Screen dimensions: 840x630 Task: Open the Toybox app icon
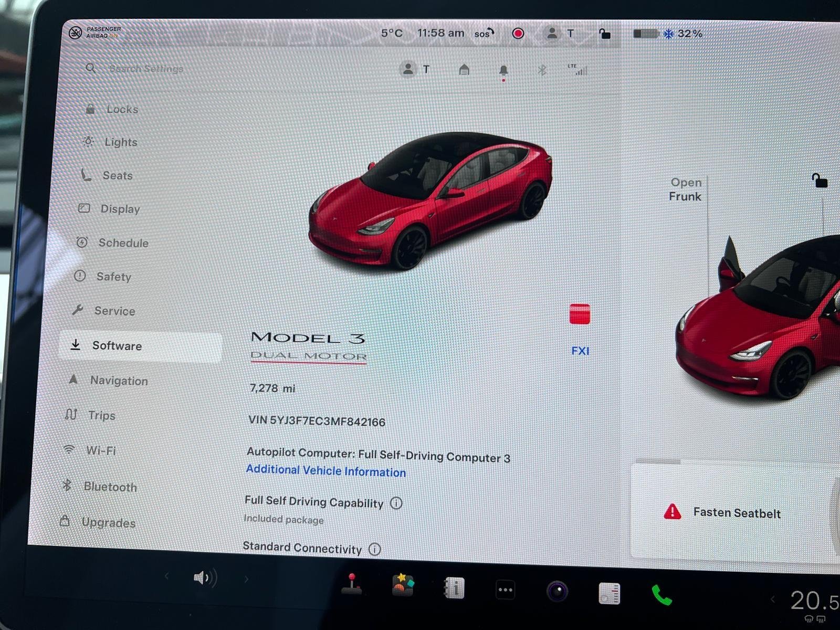(x=403, y=585)
